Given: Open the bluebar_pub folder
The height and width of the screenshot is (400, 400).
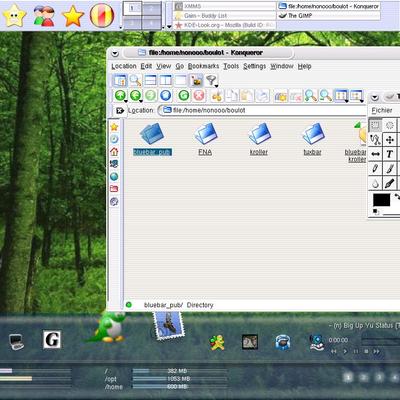Looking at the screenshot, I should click(152, 139).
